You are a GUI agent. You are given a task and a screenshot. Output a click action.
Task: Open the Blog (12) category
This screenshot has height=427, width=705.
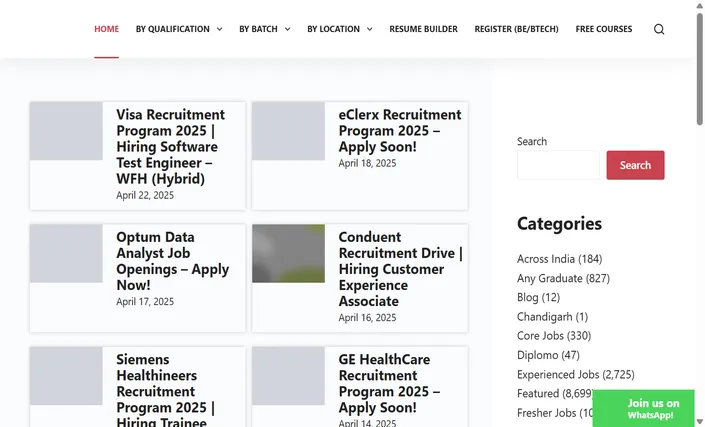[x=538, y=298]
